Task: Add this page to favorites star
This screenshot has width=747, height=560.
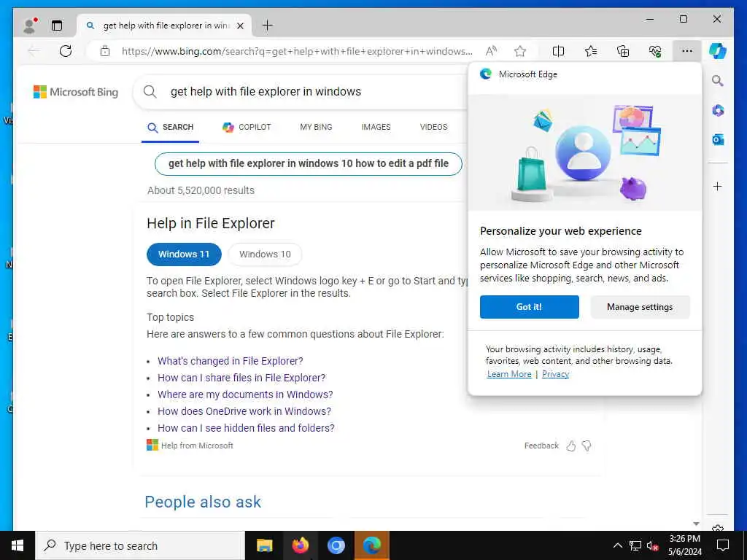Action: [520, 51]
